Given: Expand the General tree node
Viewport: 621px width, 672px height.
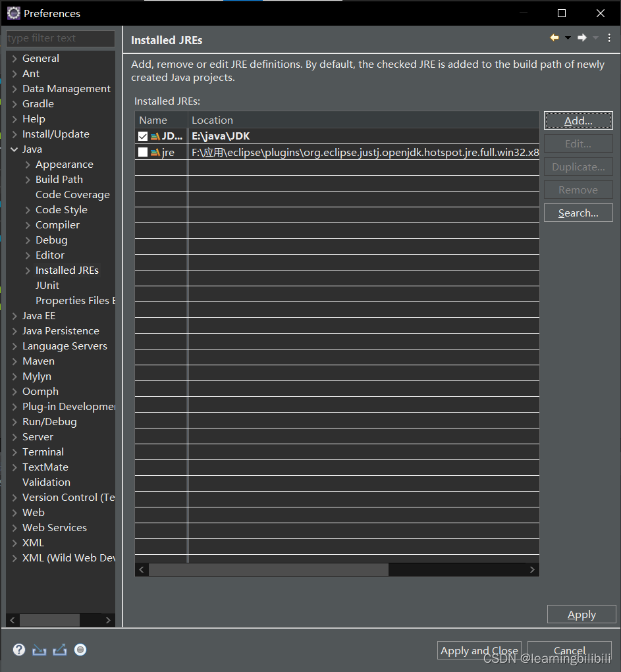Looking at the screenshot, I should pyautogui.click(x=14, y=59).
